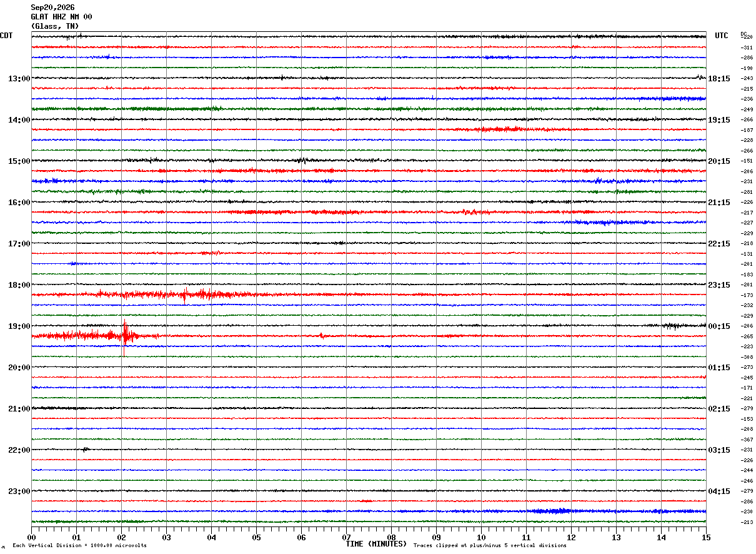Click the 23:00 CDT time label

pyautogui.click(x=19, y=491)
